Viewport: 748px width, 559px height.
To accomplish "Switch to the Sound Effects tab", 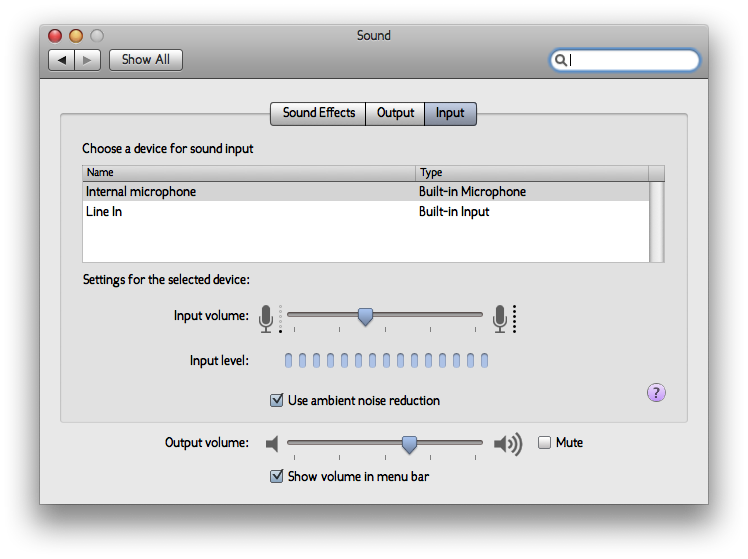I will coord(318,114).
